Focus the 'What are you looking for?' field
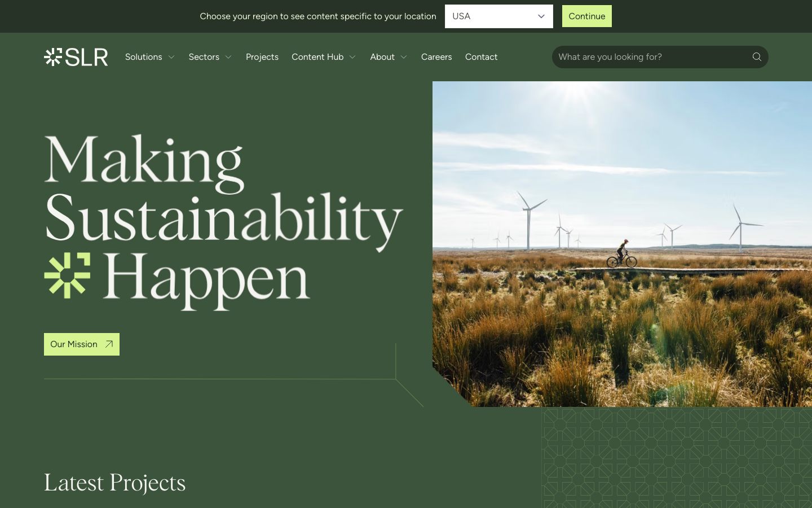The image size is (812, 508). [651, 57]
